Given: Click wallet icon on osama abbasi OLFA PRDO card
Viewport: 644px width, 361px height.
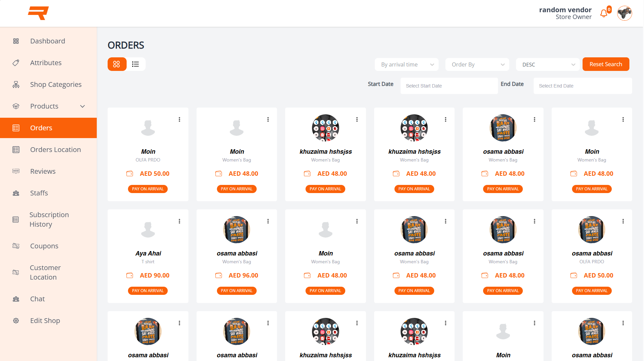Looking at the screenshot, I should (574, 275).
